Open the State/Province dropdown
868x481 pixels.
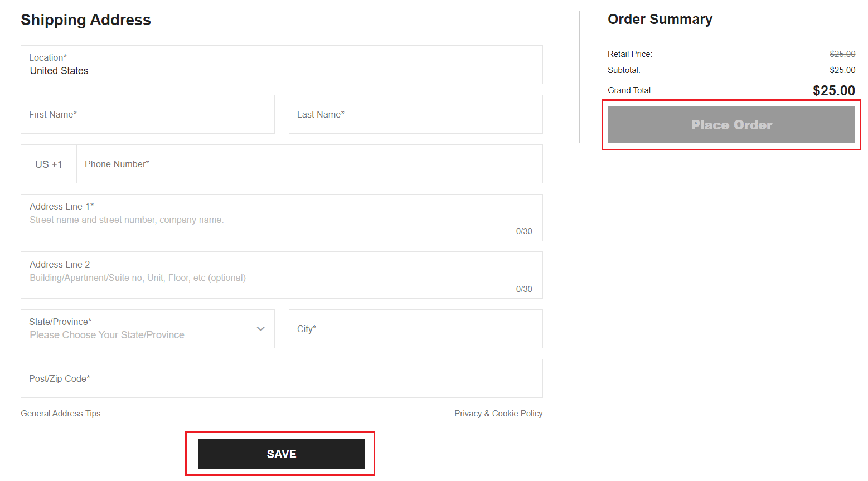point(147,329)
